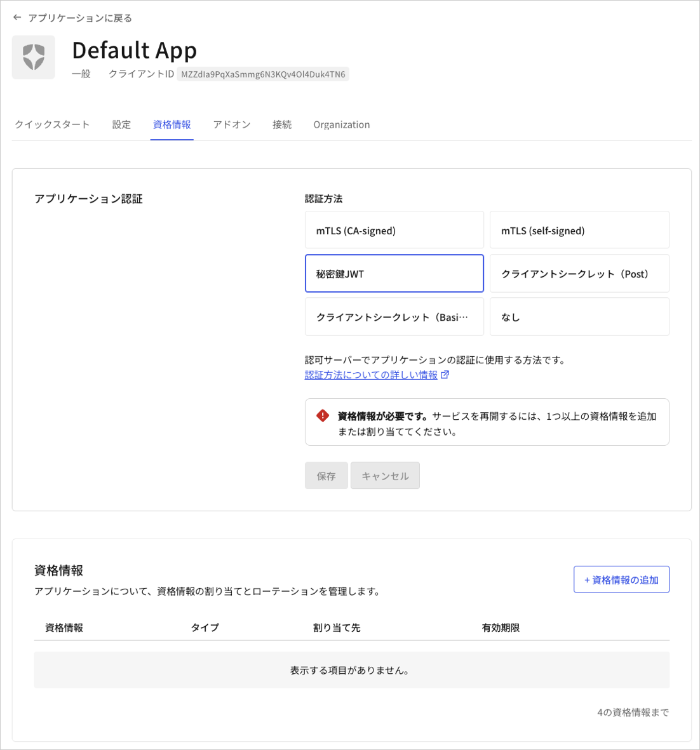Select the mTLS (CA-signed) authentication method

394,230
